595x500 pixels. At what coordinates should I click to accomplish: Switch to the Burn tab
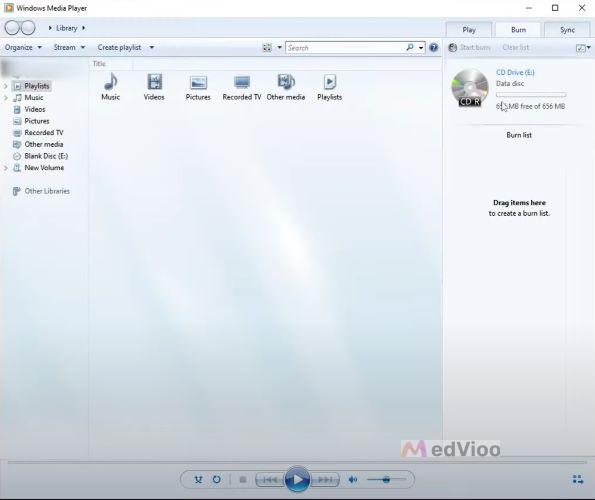pyautogui.click(x=518, y=30)
